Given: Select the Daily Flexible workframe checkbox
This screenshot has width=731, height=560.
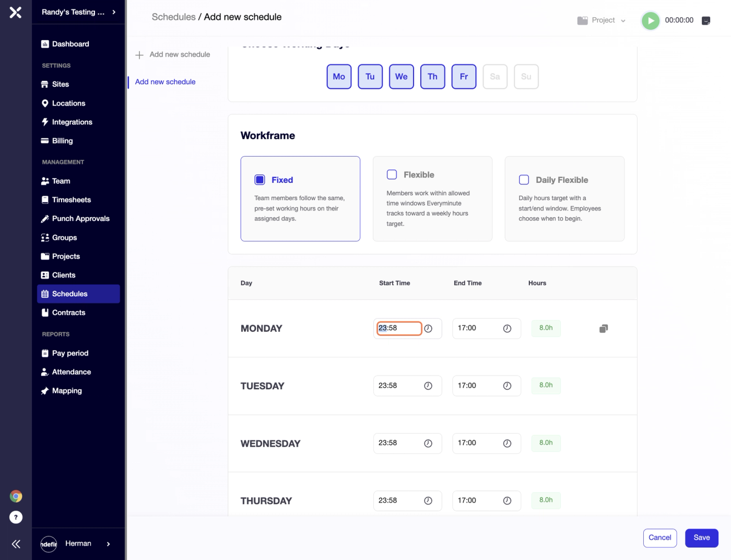Looking at the screenshot, I should (x=524, y=180).
